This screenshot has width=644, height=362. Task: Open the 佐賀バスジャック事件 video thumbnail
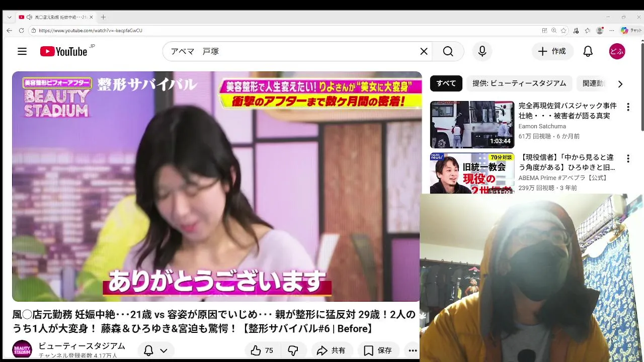point(472,125)
